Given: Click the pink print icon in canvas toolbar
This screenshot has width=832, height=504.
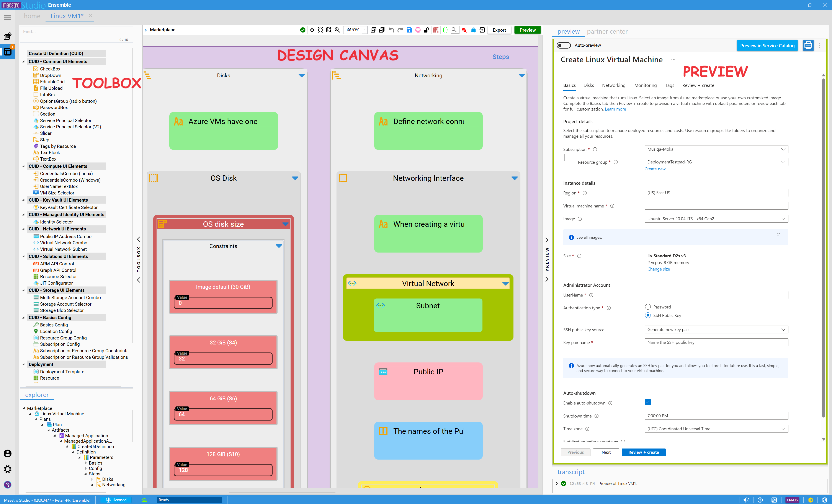Looking at the screenshot, I should coord(418,30).
